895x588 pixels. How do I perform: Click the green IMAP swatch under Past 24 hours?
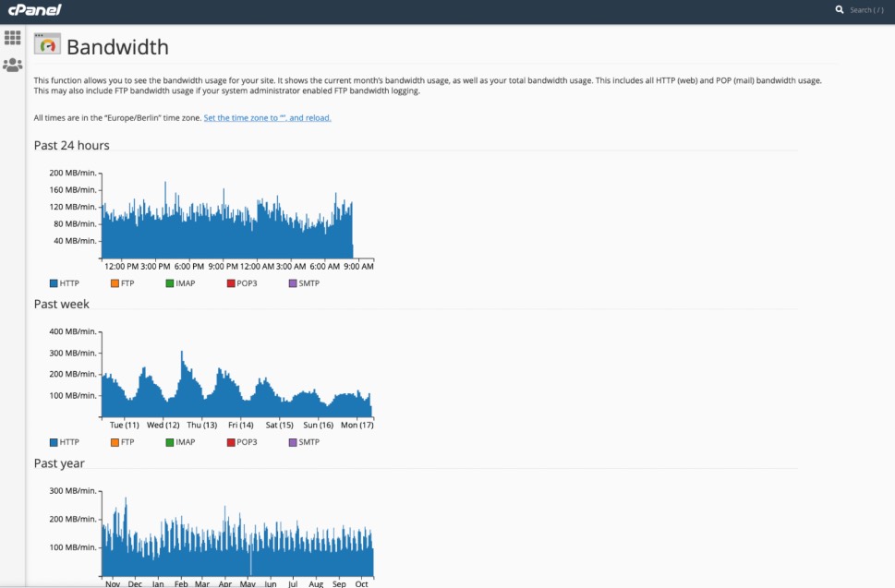tap(170, 282)
